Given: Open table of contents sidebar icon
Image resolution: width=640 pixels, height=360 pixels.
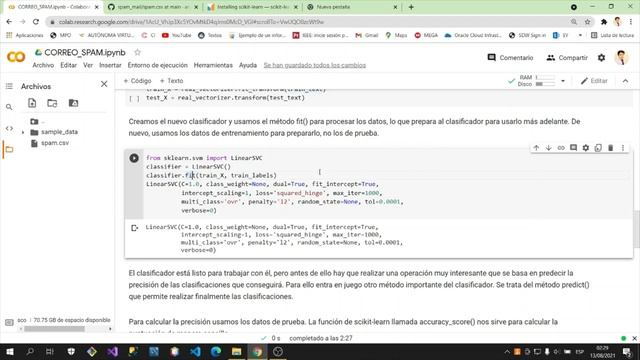Looking at the screenshot, I should point(9,86).
